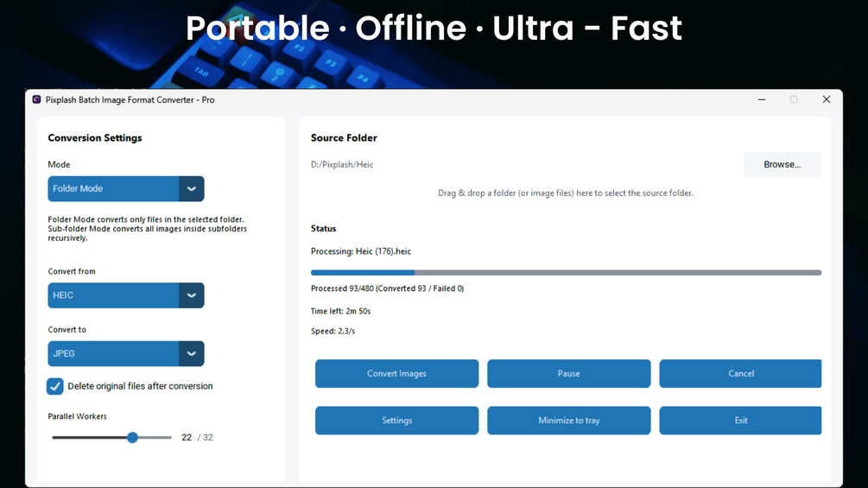Click the Speed: 2.3/s text
The height and width of the screenshot is (488, 868).
pos(333,331)
